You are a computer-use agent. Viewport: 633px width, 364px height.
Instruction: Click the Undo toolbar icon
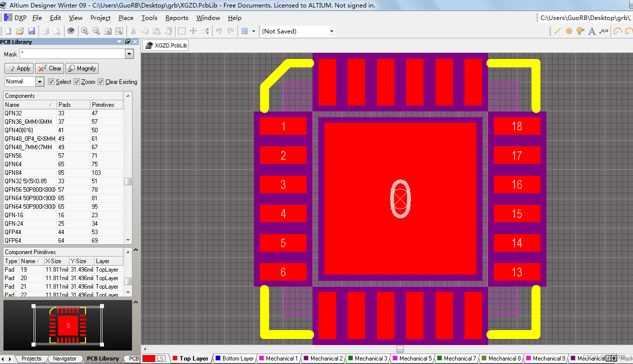click(219, 31)
